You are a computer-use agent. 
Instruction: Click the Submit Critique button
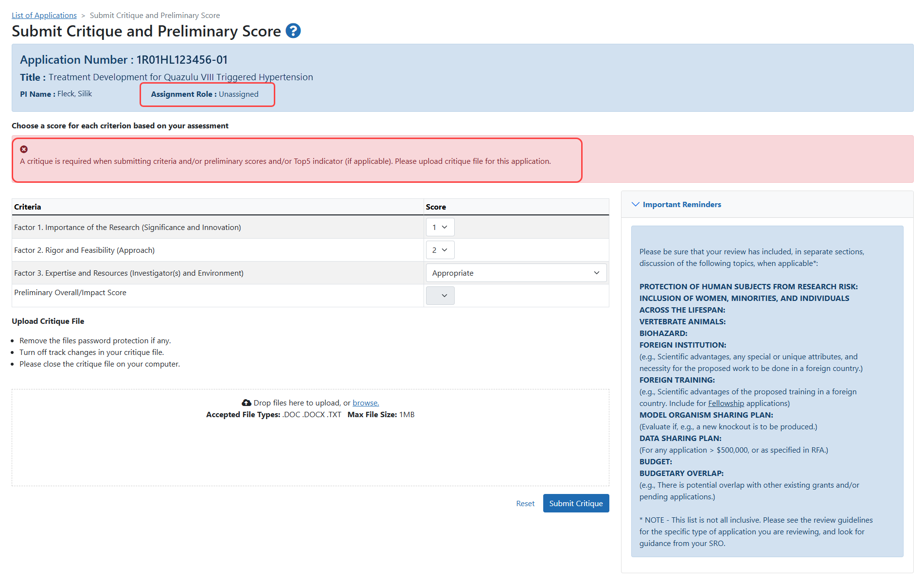pos(576,504)
